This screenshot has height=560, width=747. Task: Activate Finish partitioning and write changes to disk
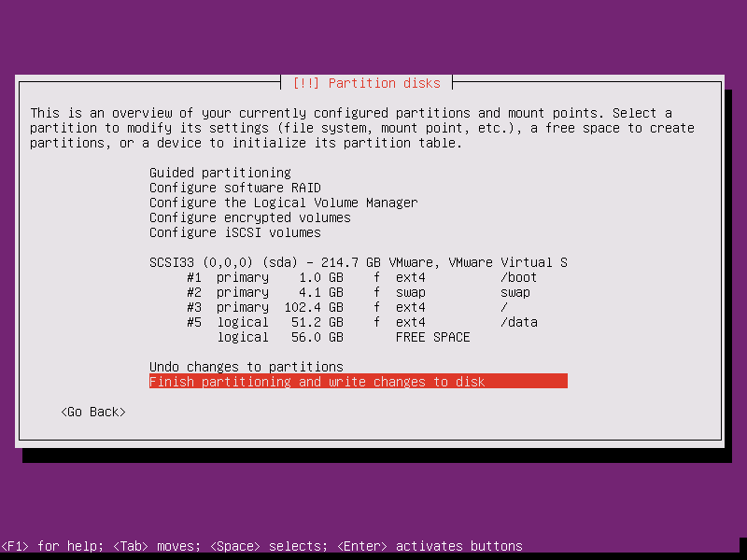pos(359,382)
